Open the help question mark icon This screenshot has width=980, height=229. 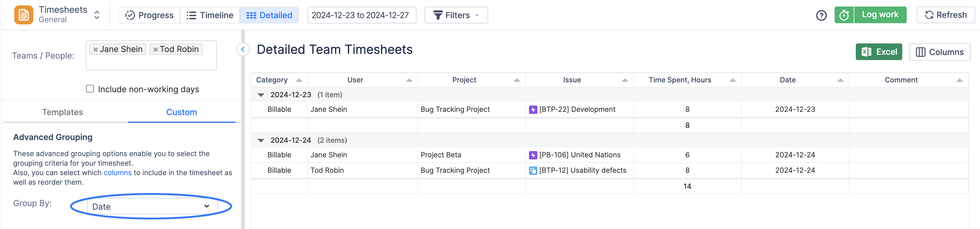(821, 15)
